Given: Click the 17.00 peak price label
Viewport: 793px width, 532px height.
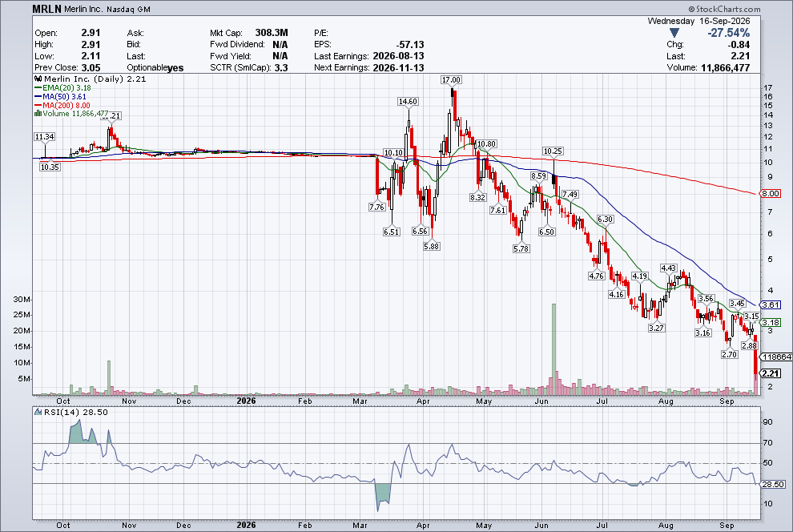Looking at the screenshot, I should point(451,80).
